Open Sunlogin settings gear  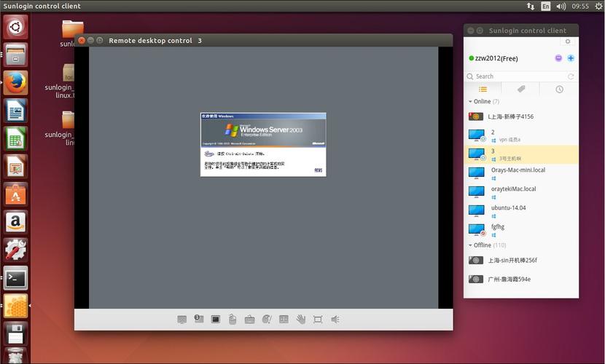coord(568,41)
